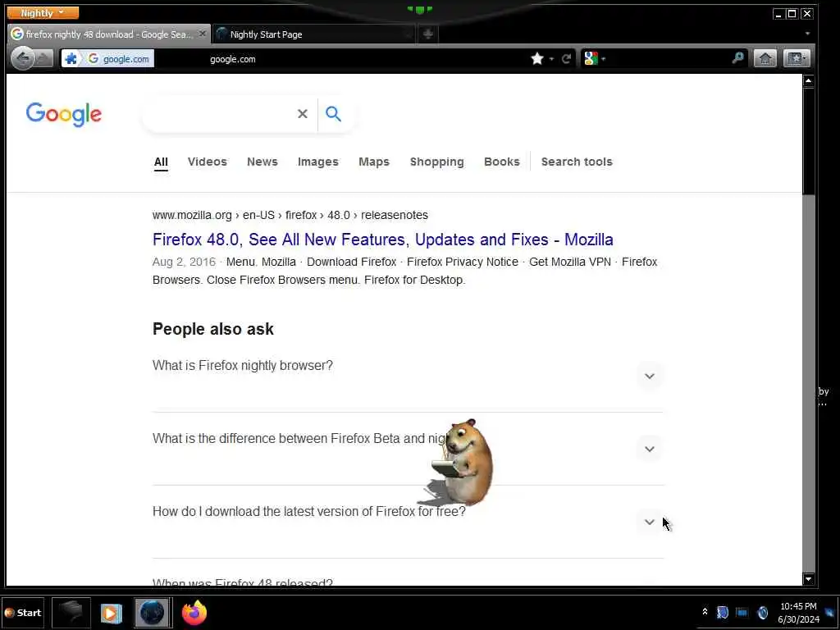
Task: Click the google.com address bar text
Action: pyautogui.click(x=232, y=59)
